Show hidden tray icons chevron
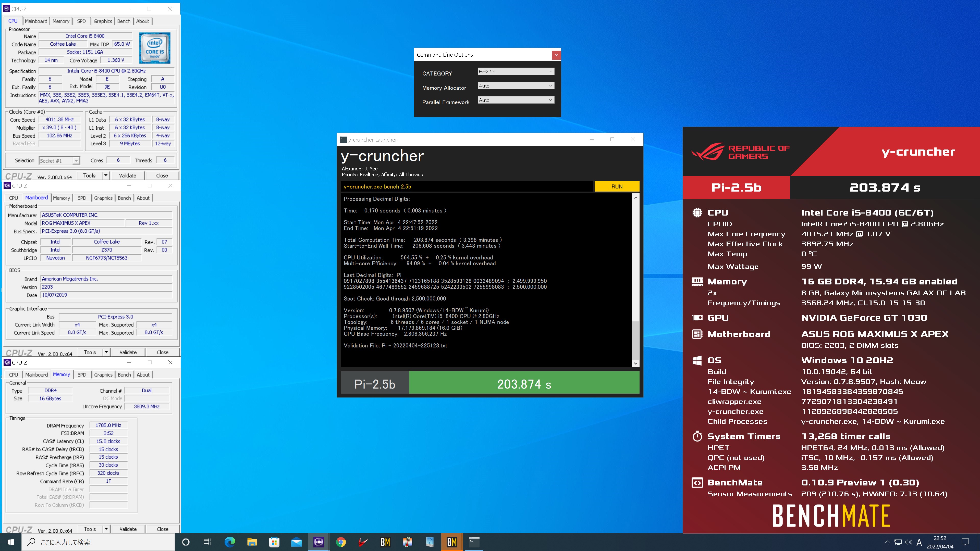Viewport: 980px width, 551px height. (887, 542)
